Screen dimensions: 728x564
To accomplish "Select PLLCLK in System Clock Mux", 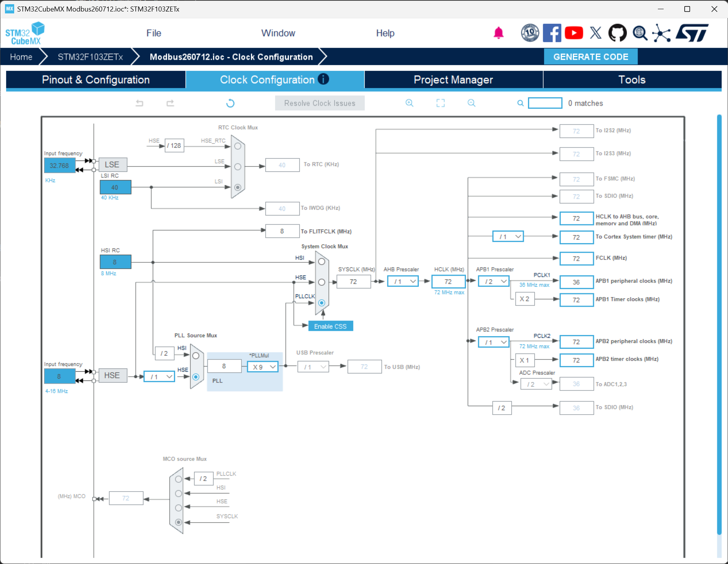I will point(321,303).
